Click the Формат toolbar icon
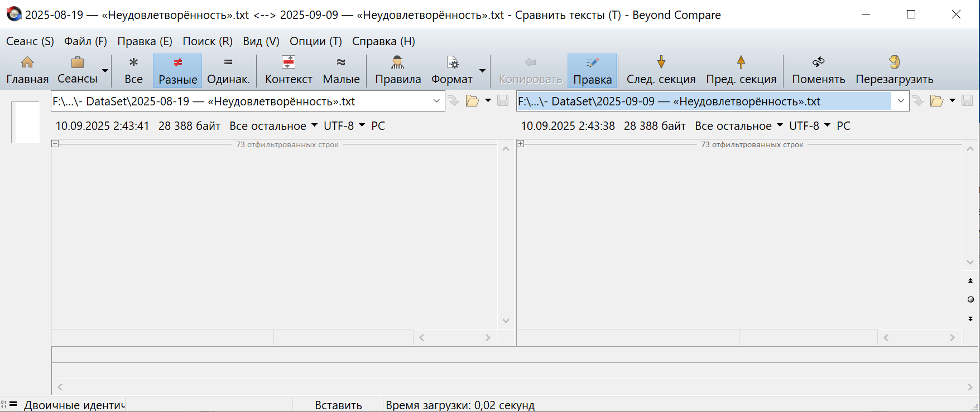Screen dimensions: 980x412 tap(452, 62)
